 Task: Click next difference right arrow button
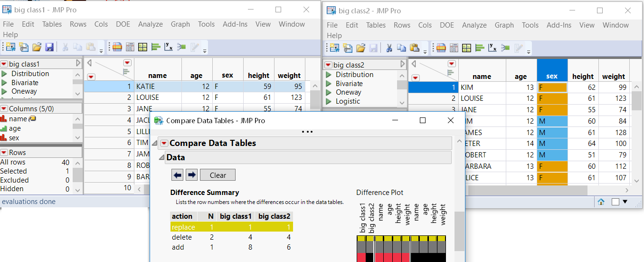pyautogui.click(x=191, y=175)
